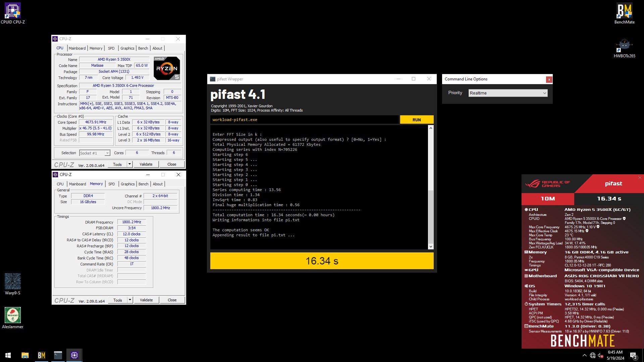The width and height of the screenshot is (644, 362).
Task: Switch to CPU-Z in the taskbar
Action: pos(74,355)
